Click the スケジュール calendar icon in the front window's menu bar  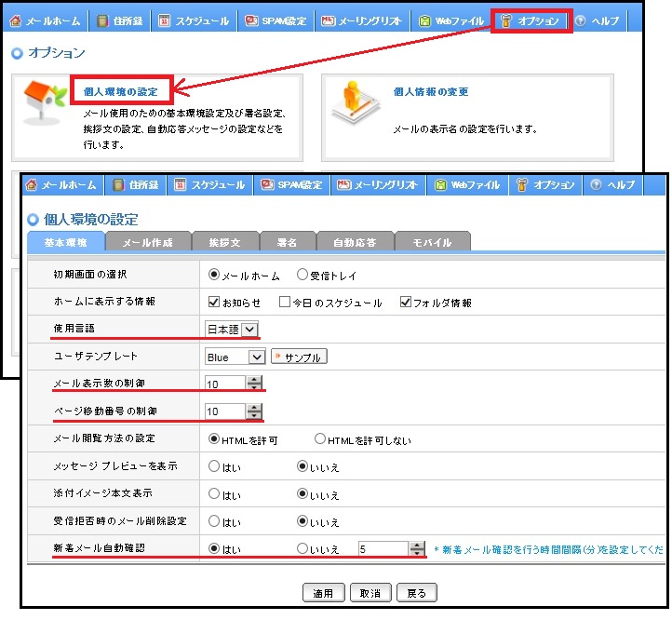[x=181, y=184]
